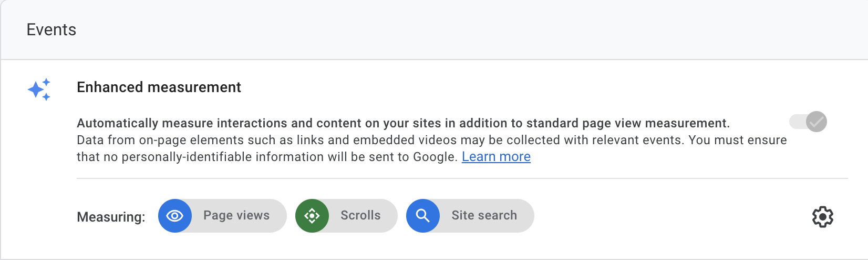Viewport: 868px width, 260px height.
Task: Click the personally-identifiable information notice text
Action: (267, 157)
